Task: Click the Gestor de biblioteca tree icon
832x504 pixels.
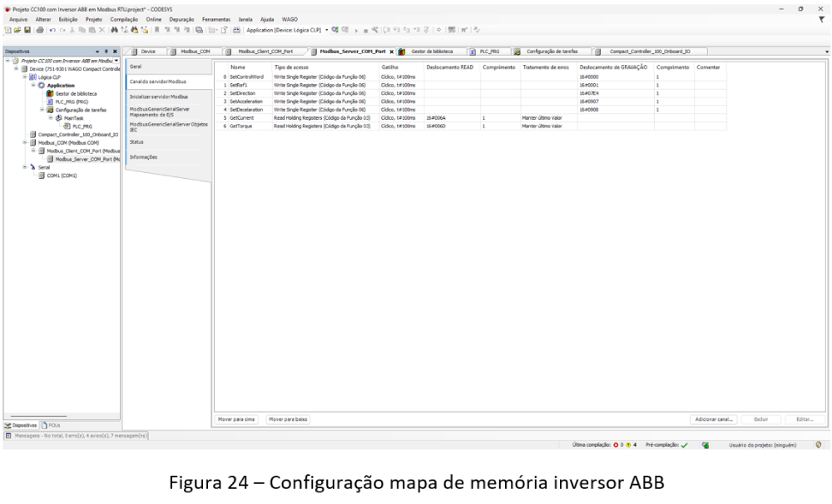Action: [49, 93]
